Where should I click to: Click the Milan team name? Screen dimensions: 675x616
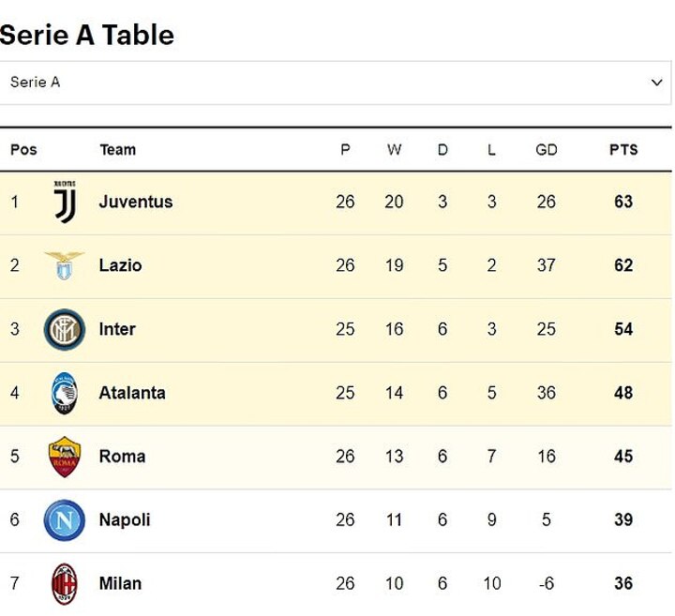click(x=120, y=583)
